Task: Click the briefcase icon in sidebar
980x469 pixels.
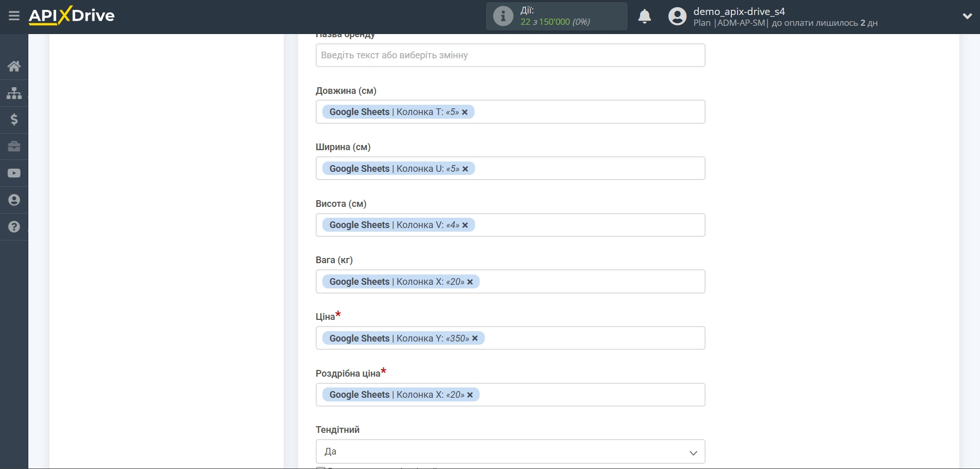Action: coord(14,147)
